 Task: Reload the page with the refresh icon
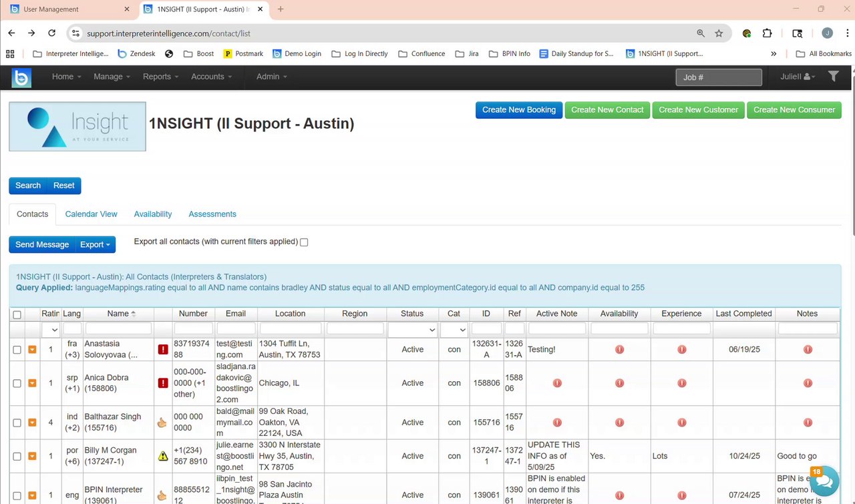52,33
